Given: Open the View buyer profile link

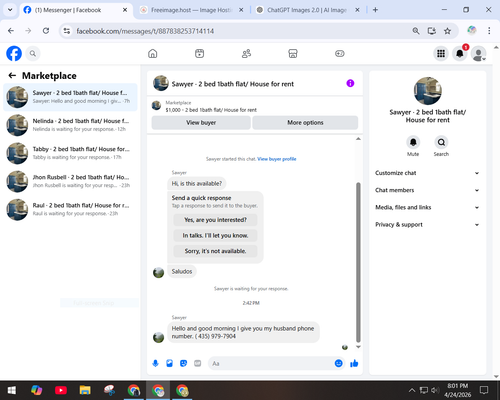Looking at the screenshot, I should pos(277,159).
